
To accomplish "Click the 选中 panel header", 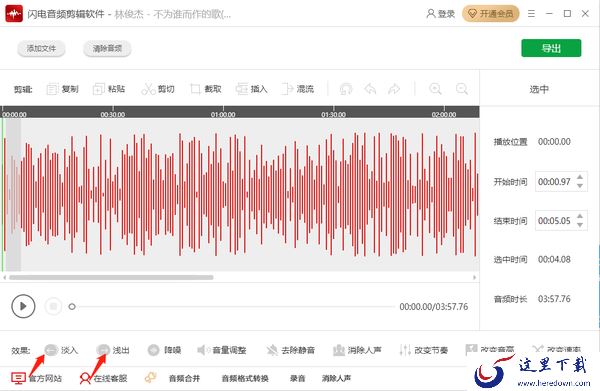I will pos(539,89).
